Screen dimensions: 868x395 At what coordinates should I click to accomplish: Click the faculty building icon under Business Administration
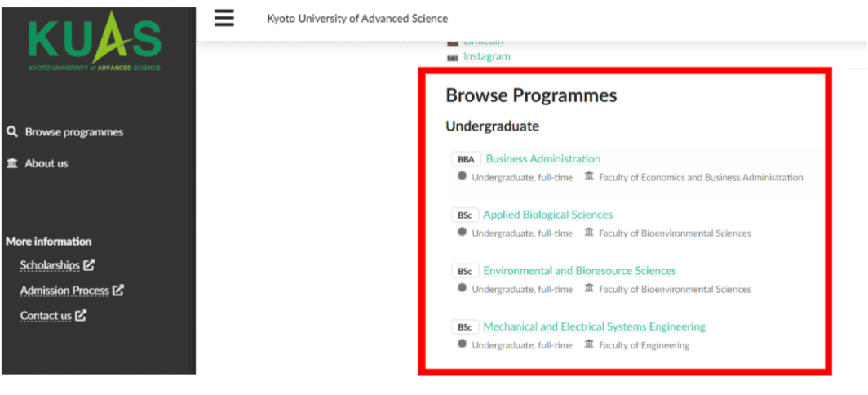(589, 176)
